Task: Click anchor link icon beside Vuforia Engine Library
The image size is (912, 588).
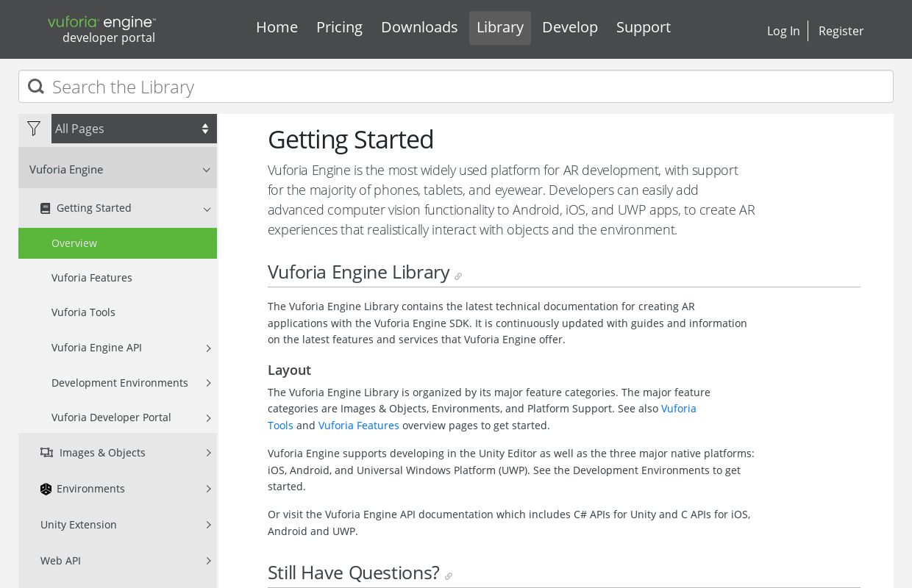Action: tap(458, 276)
